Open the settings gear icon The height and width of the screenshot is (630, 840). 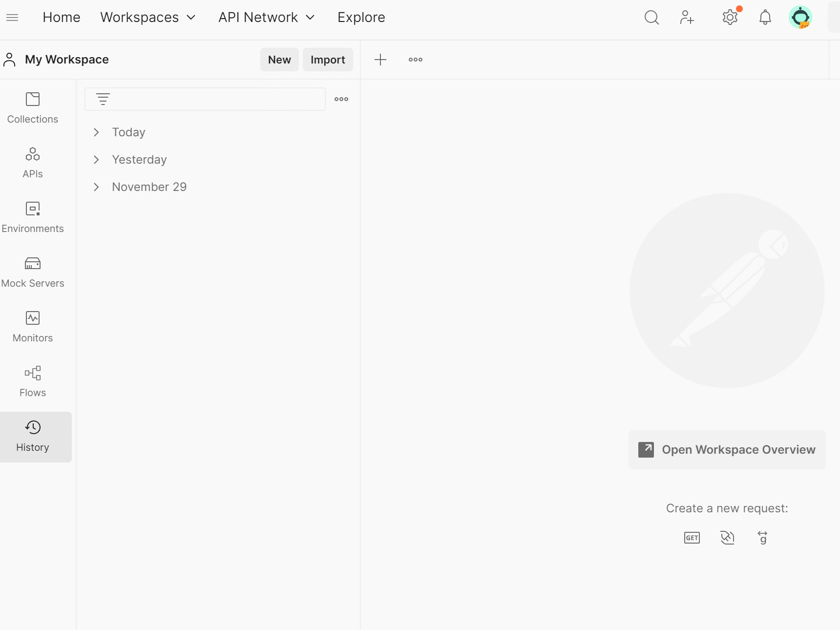[730, 18]
